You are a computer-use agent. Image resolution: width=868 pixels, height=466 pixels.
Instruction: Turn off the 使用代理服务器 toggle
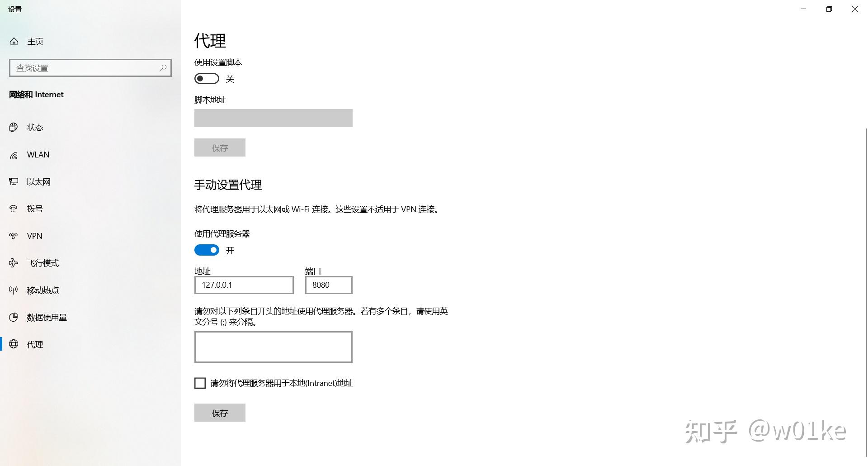[207, 250]
